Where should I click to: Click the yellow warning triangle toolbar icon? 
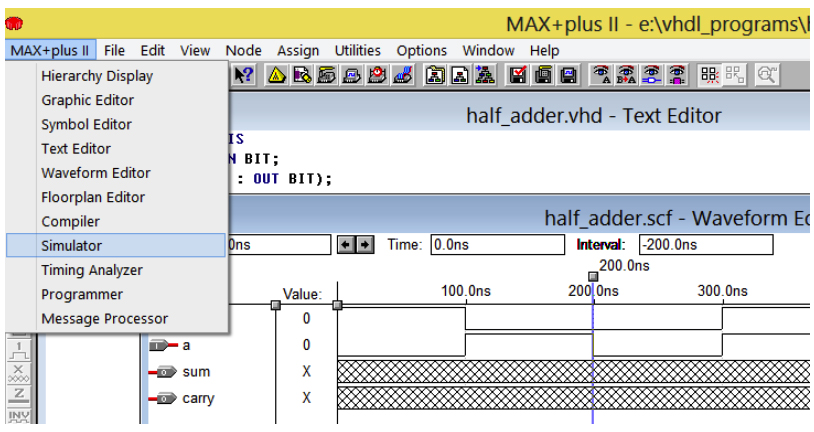click(x=276, y=73)
